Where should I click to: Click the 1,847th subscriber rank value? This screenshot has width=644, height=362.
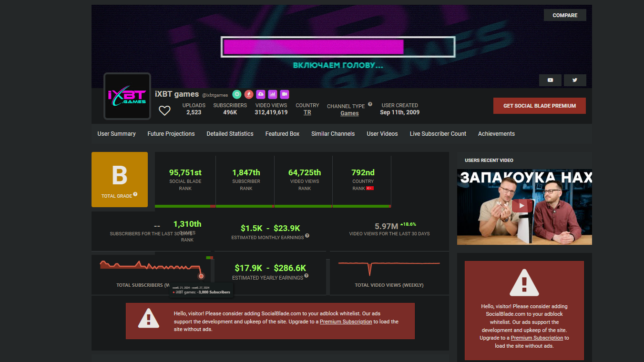(246, 172)
